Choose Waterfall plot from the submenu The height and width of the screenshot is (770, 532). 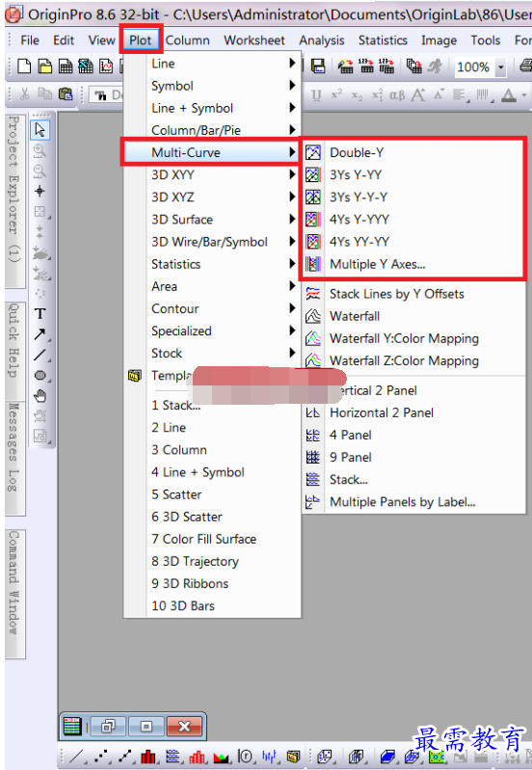coord(413,316)
